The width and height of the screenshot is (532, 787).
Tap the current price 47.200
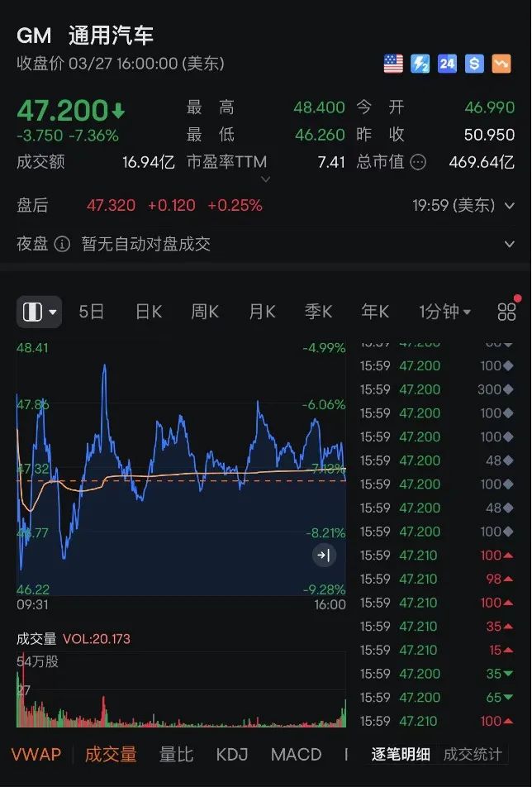point(63,111)
